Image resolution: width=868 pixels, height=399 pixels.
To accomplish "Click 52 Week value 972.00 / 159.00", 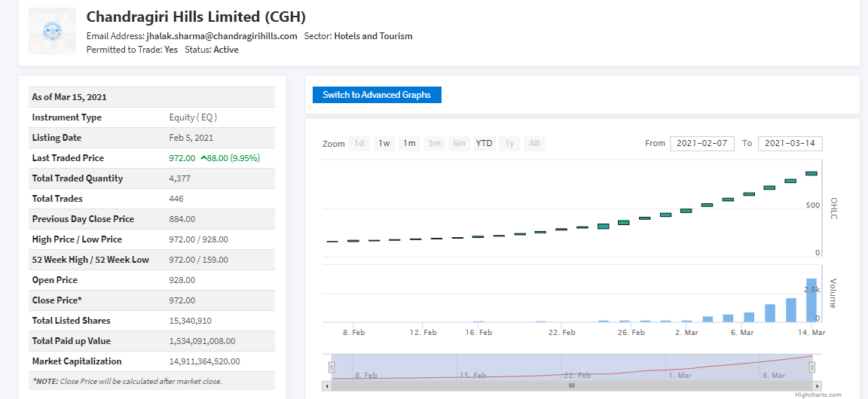I will 198,260.
